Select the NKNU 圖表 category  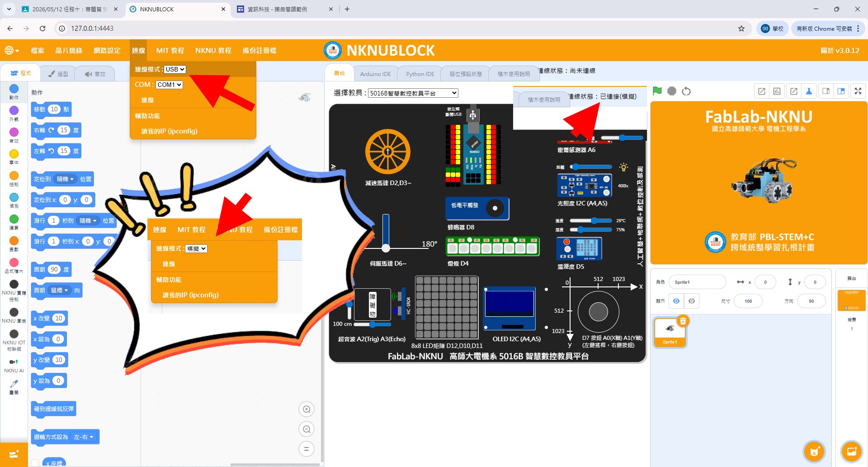[x=14, y=315]
